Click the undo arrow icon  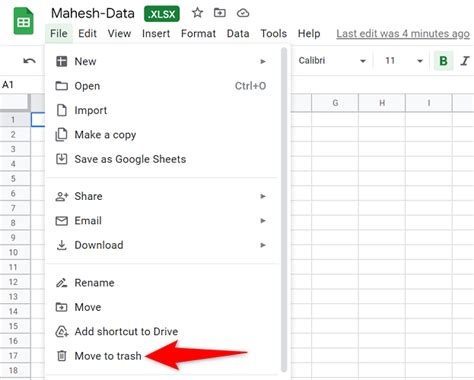(29, 61)
